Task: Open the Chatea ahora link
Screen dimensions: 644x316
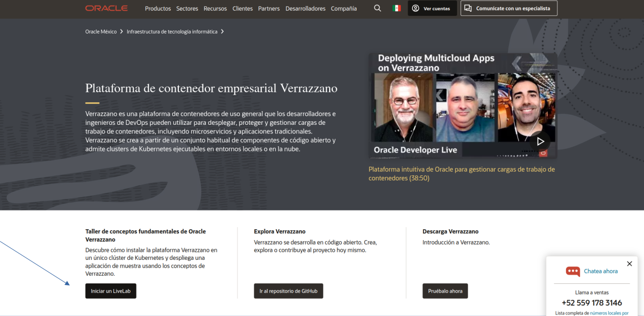Action: click(601, 271)
